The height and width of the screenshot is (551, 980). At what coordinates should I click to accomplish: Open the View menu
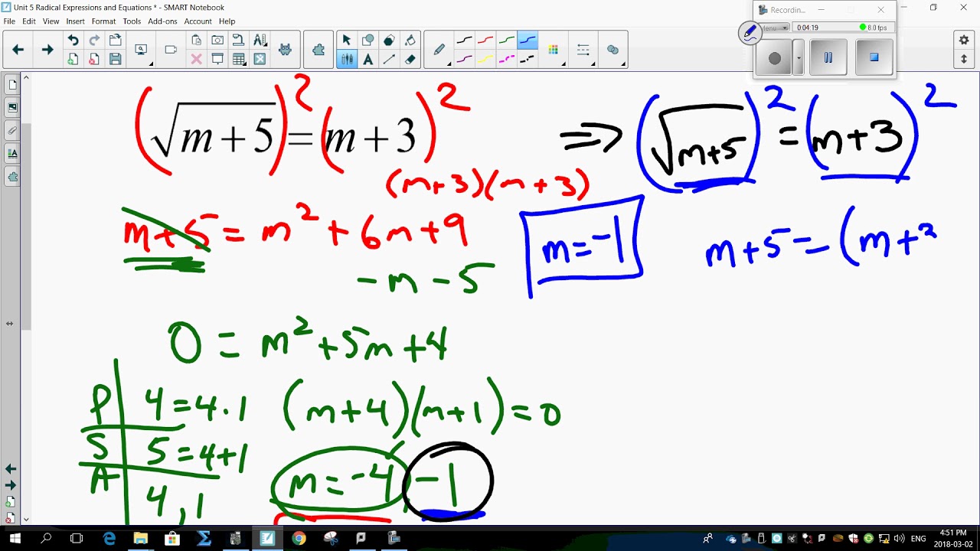[x=51, y=21]
